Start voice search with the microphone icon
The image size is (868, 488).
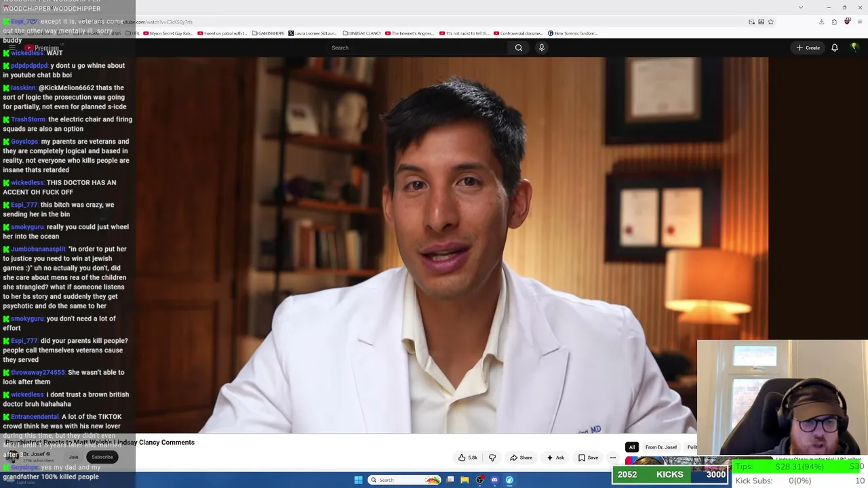coord(541,47)
